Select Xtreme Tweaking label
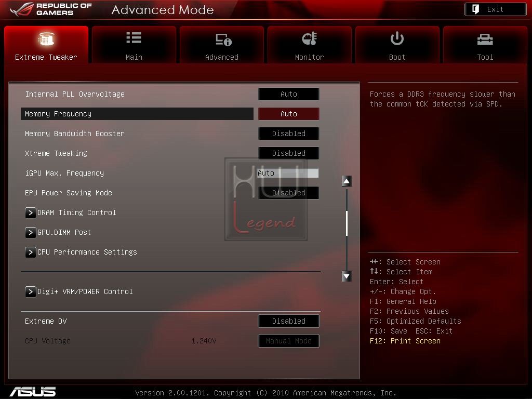Screen dimensions: 532x399 pyautogui.click(x=56, y=153)
